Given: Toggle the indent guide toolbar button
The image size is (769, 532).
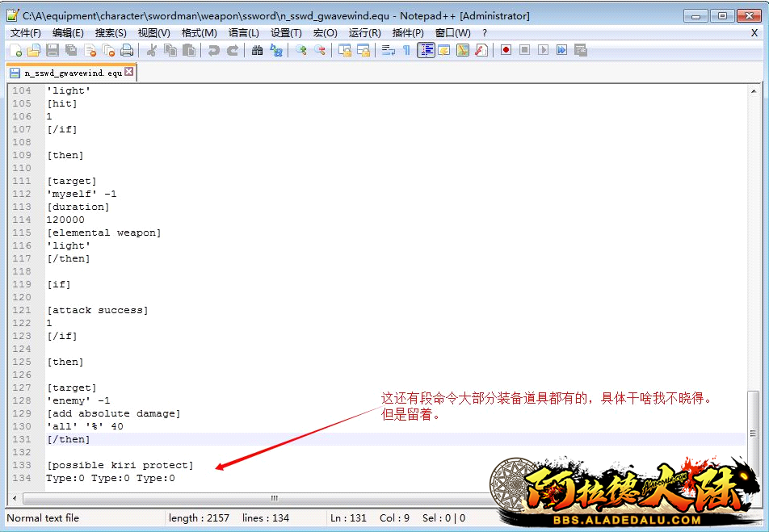Looking at the screenshot, I should (426, 51).
